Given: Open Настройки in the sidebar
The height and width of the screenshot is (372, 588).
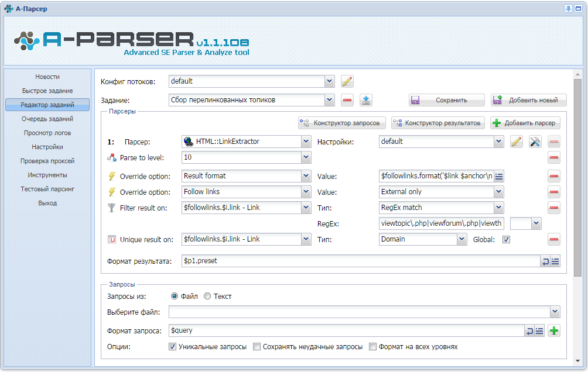Looking at the screenshot, I should pos(47,147).
